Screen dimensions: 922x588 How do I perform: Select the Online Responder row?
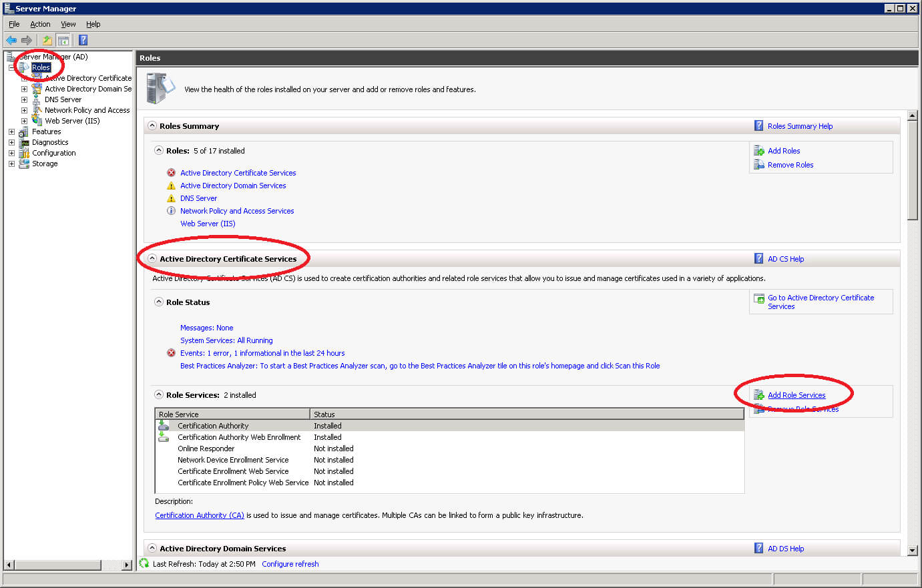(449, 449)
